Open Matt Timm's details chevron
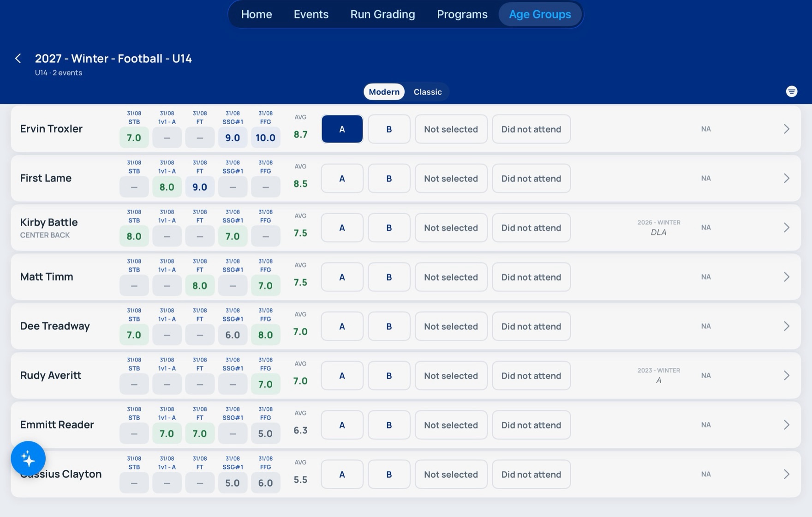The image size is (812, 517). (x=787, y=277)
